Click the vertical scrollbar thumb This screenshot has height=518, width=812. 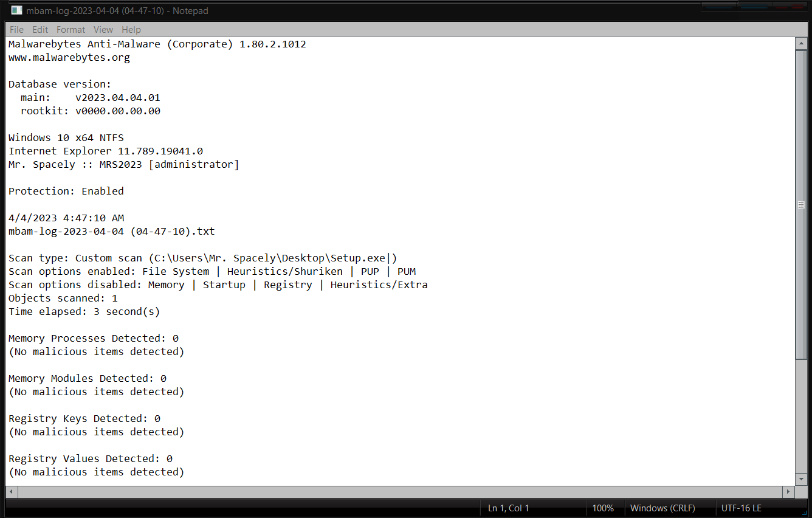tap(801, 205)
